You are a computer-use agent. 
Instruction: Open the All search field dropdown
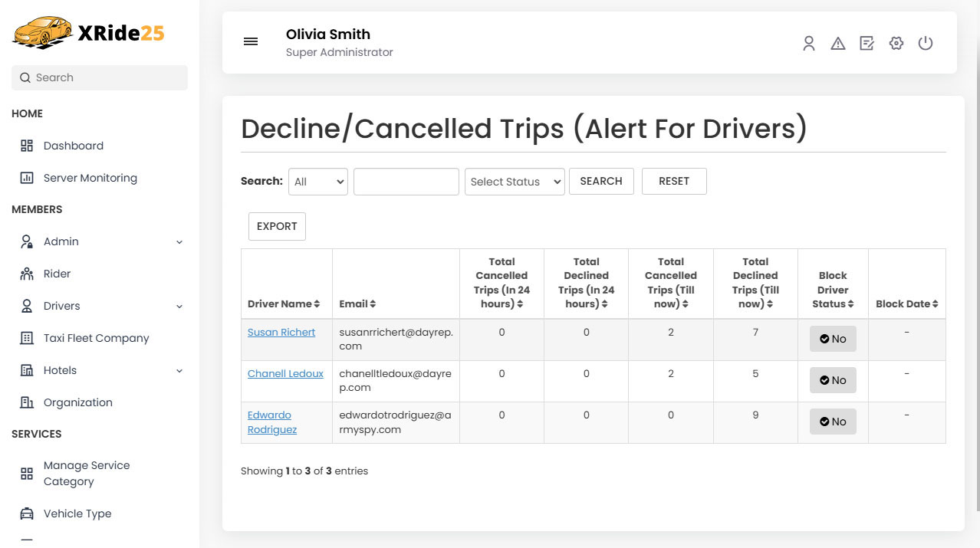[x=318, y=182]
